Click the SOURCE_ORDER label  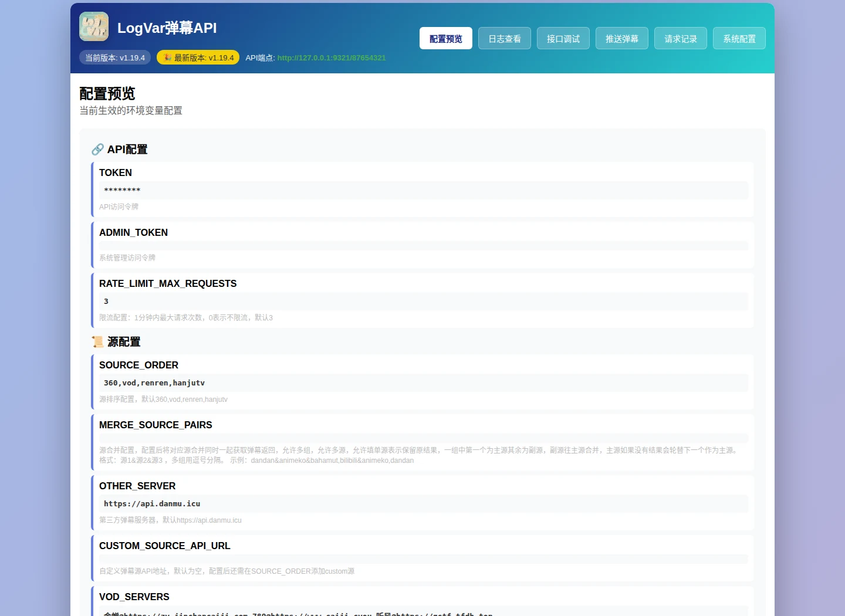click(138, 365)
